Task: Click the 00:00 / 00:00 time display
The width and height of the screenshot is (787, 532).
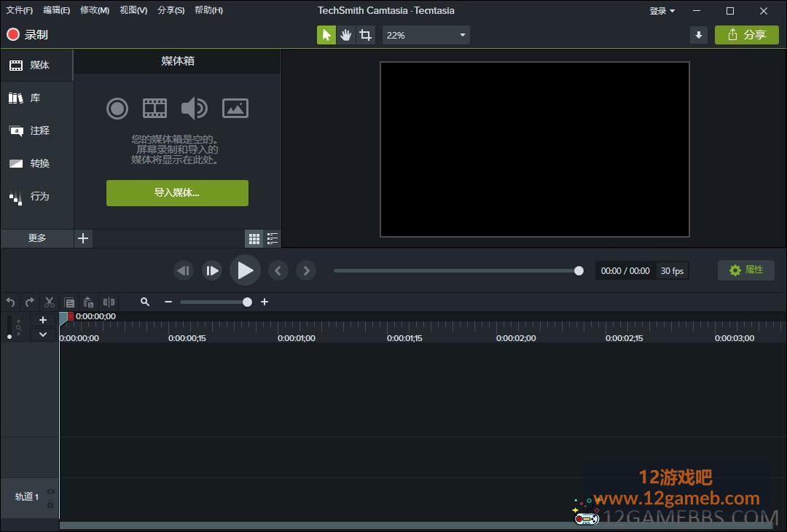Action: 625,271
